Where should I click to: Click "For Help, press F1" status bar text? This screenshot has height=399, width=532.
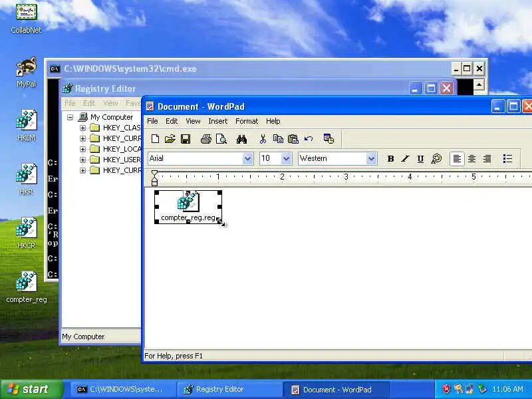[174, 356]
